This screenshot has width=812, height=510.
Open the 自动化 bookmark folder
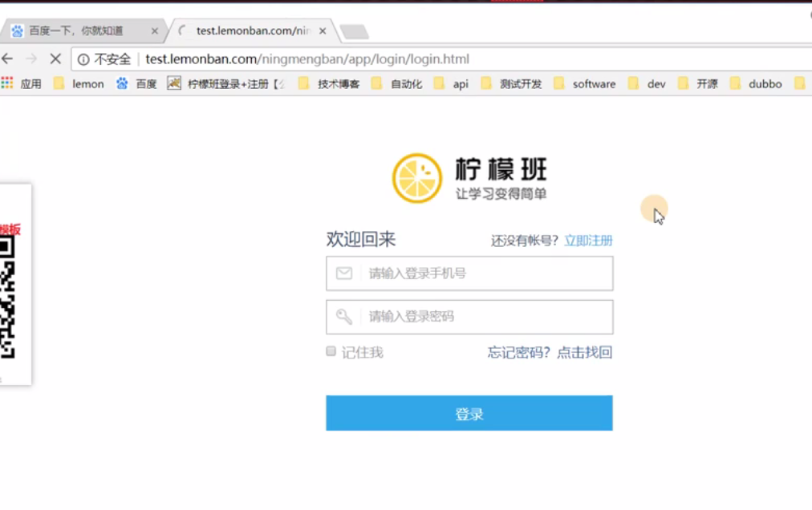pos(397,83)
